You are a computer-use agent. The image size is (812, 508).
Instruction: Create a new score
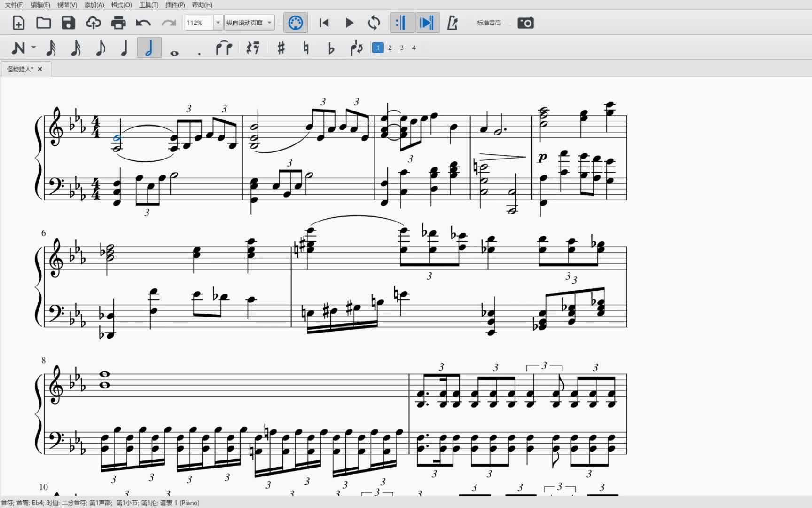(18, 23)
